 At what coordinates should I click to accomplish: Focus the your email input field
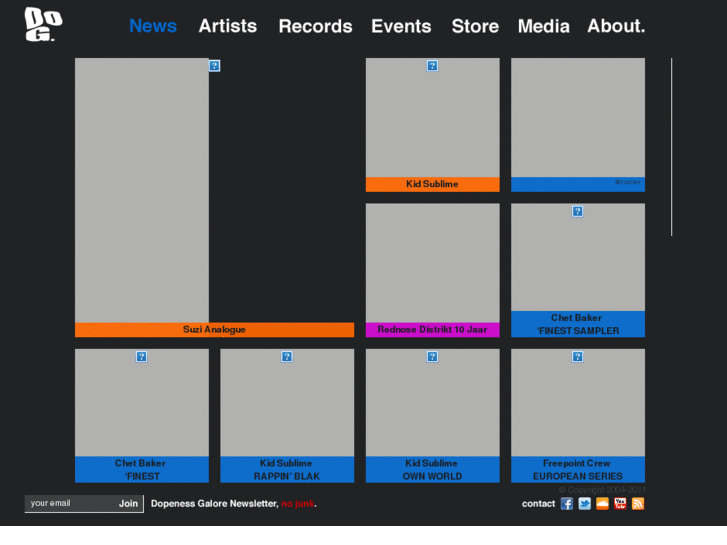point(70,503)
